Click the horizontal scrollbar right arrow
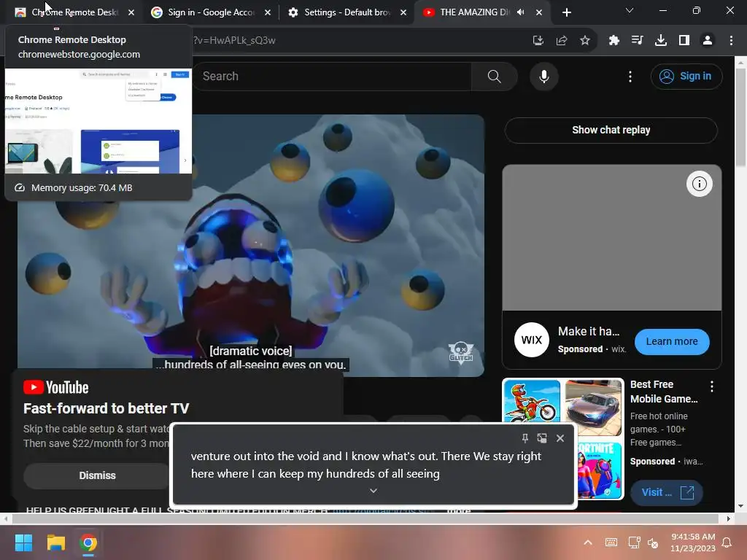 [x=728, y=518]
